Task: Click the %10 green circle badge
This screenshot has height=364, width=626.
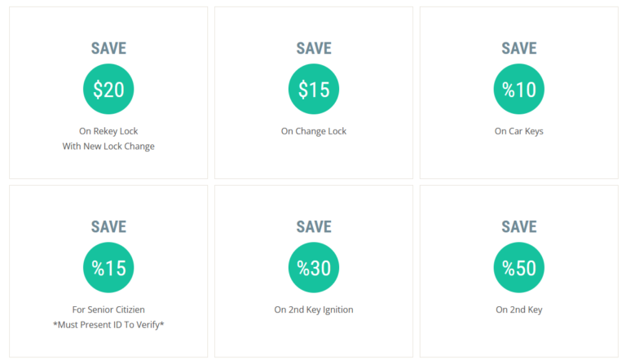Action: tap(519, 90)
